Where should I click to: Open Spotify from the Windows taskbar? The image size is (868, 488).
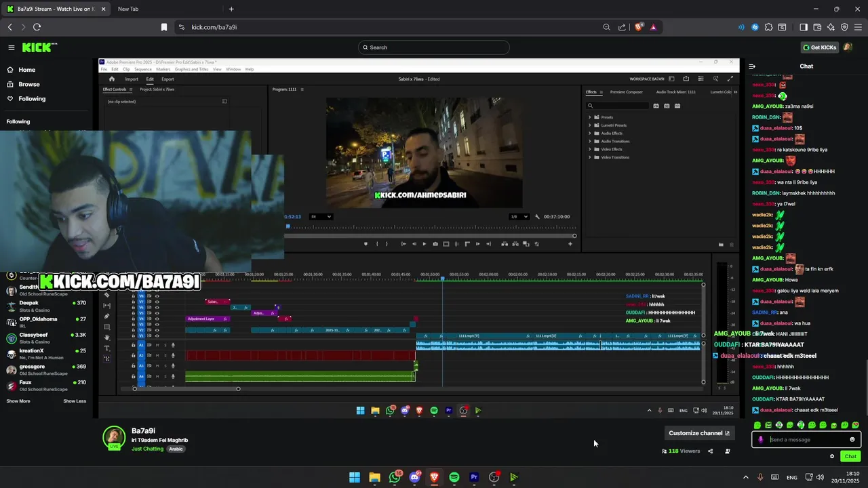(x=454, y=477)
